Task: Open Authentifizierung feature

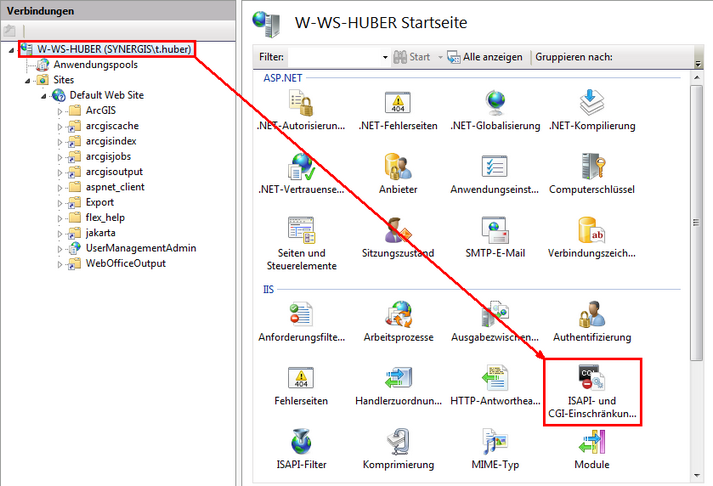Action: click(x=592, y=321)
